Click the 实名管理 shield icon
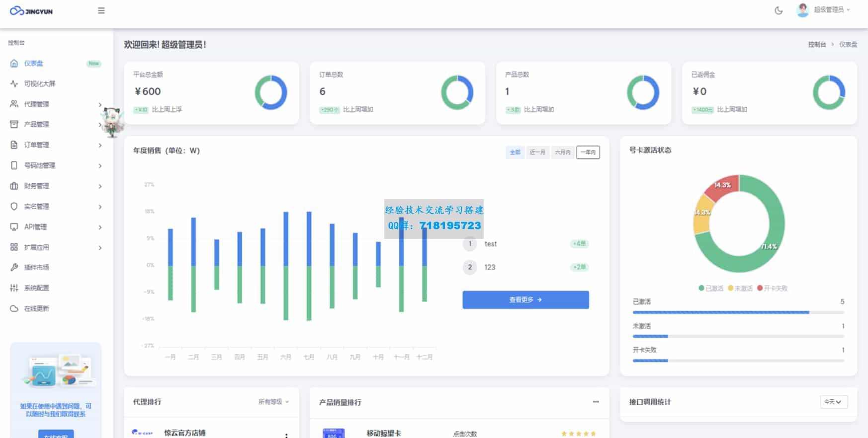 pos(14,207)
